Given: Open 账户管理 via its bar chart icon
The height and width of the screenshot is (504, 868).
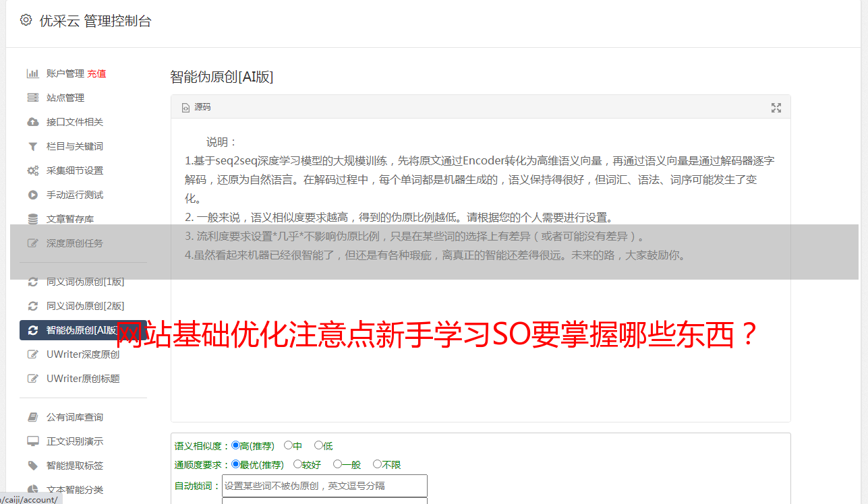Looking at the screenshot, I should pyautogui.click(x=32, y=73).
